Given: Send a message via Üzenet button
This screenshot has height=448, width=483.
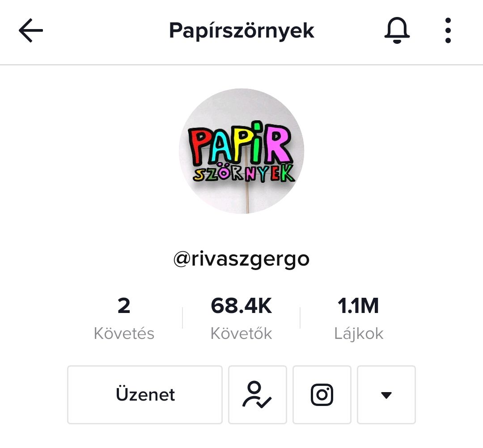Looking at the screenshot, I should [x=145, y=395].
